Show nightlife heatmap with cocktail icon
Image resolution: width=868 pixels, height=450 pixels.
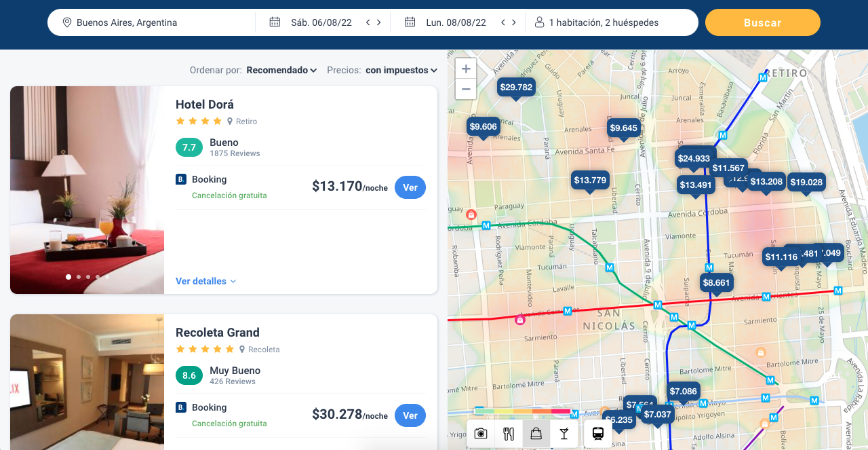(564, 434)
